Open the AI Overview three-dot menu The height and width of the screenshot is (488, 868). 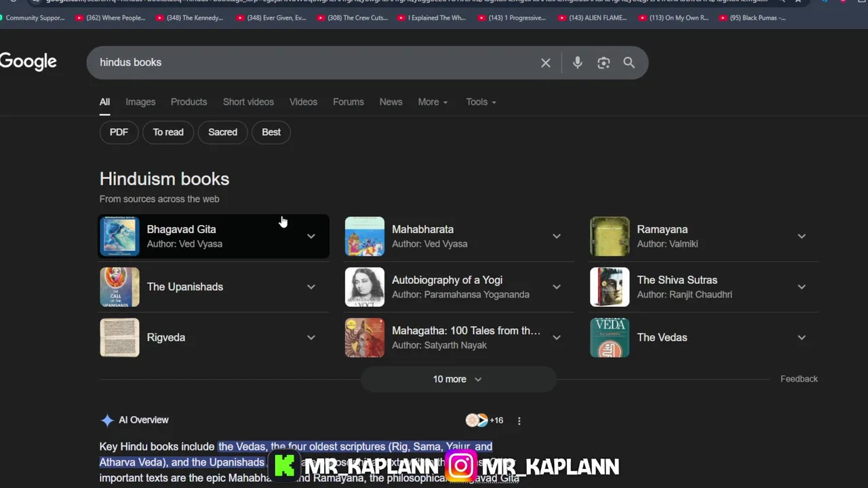(x=519, y=421)
